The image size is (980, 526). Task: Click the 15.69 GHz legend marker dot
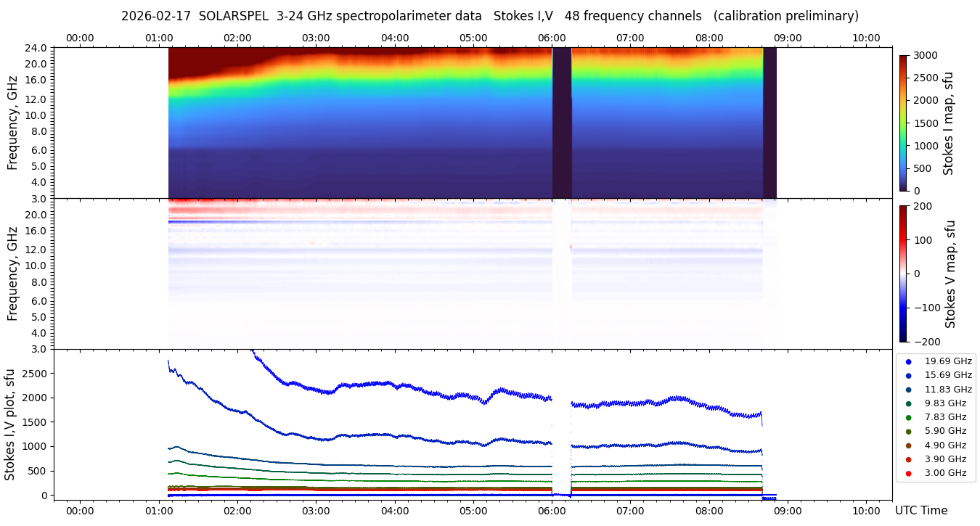[908, 375]
